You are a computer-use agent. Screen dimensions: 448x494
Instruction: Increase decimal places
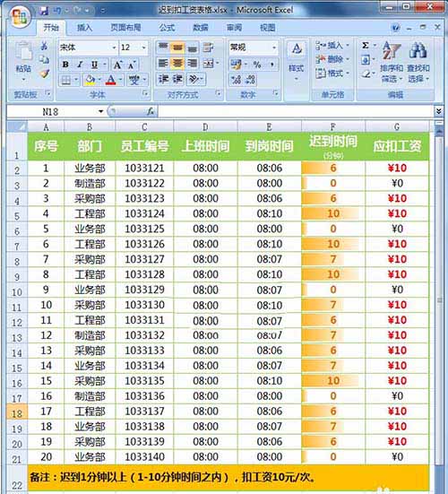point(237,80)
